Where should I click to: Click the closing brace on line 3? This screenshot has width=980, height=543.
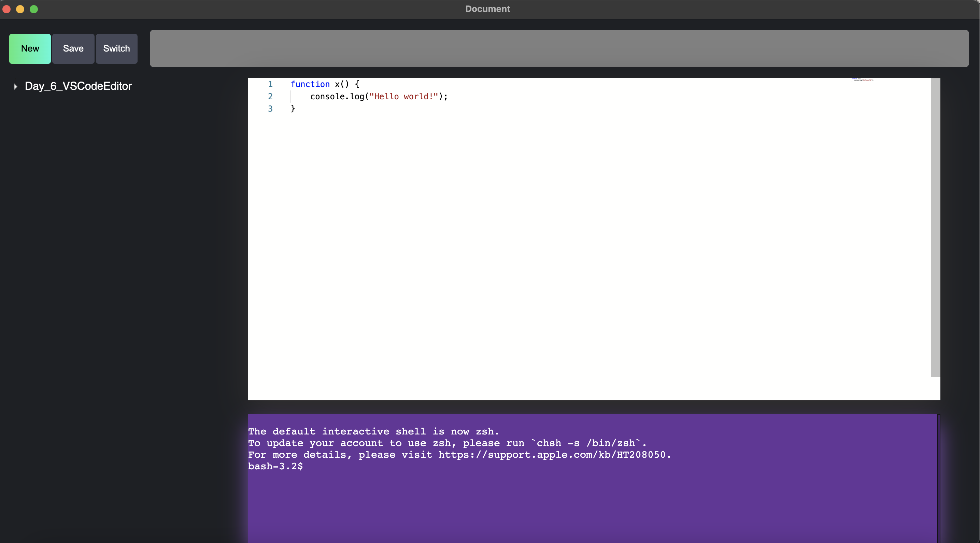(293, 109)
